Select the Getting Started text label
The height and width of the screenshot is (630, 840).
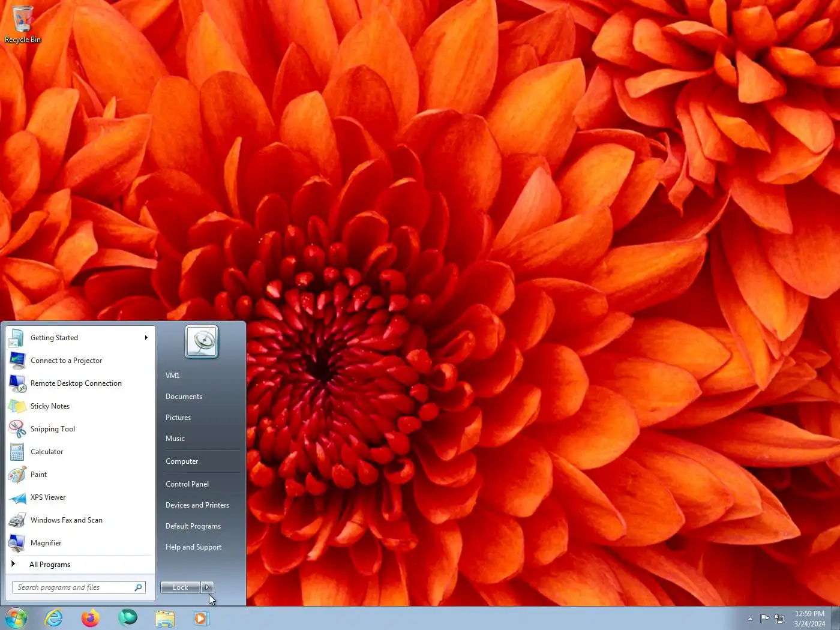(x=54, y=338)
